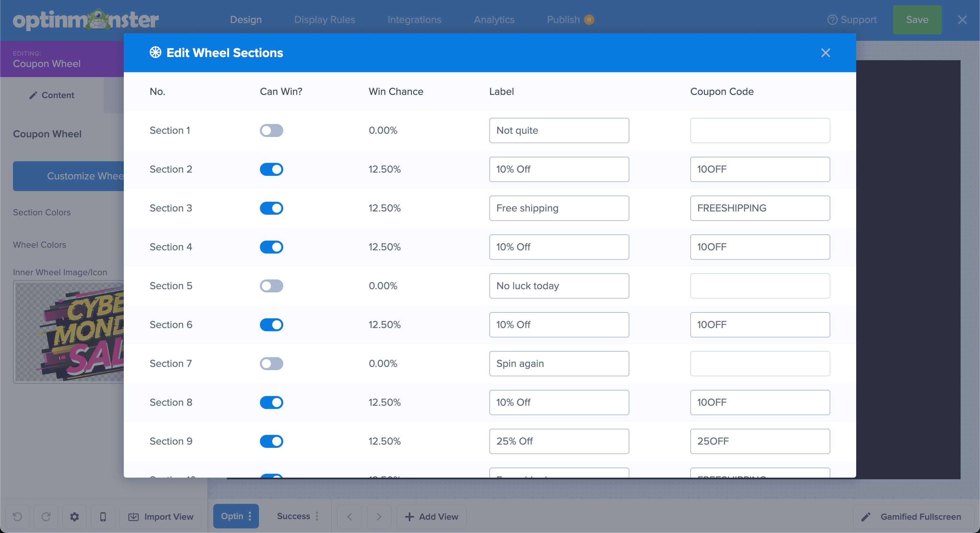Image resolution: width=980 pixels, height=533 pixels.
Task: Click the Section 5 coupon code field
Action: point(760,286)
